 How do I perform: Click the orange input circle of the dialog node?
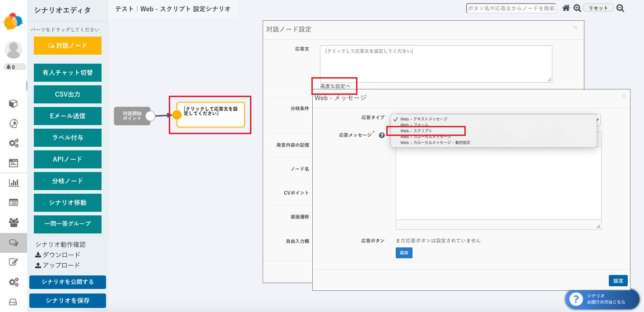tap(177, 115)
